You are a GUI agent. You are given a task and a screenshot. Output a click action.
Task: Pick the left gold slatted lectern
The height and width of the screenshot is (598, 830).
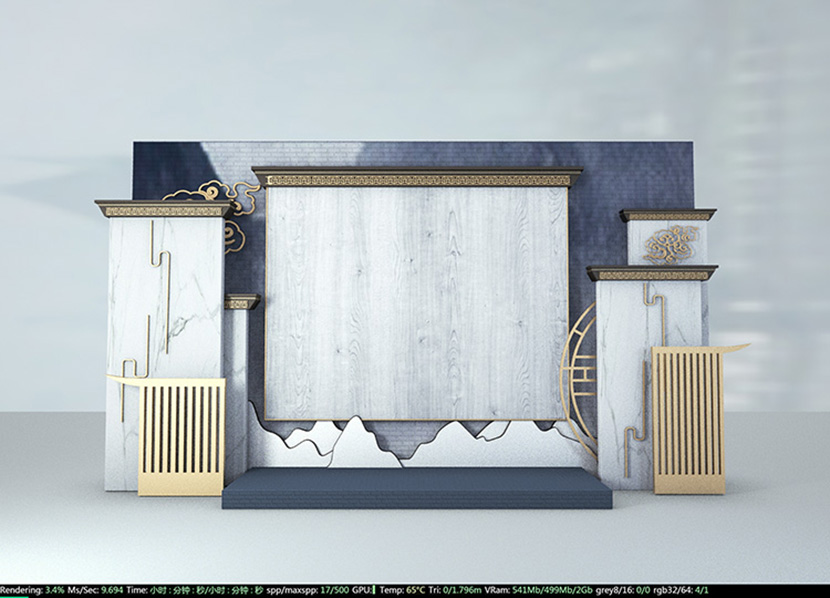point(181,437)
